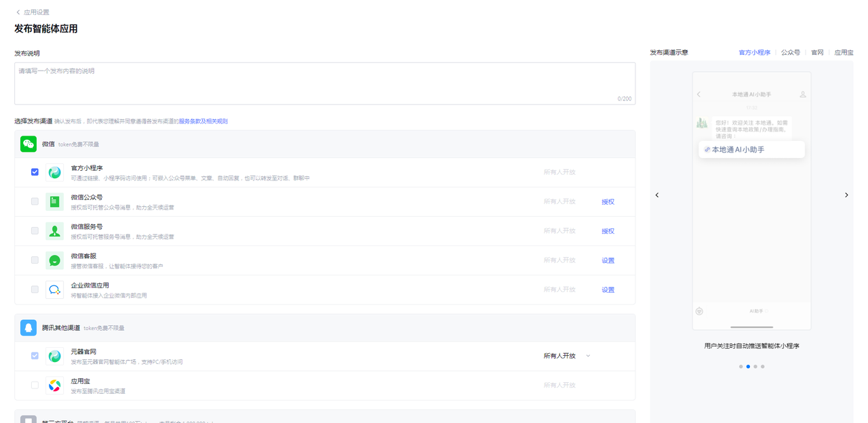The width and height of the screenshot is (868, 423).
Task: Click the WeChat green logo icon
Action: pos(28,144)
